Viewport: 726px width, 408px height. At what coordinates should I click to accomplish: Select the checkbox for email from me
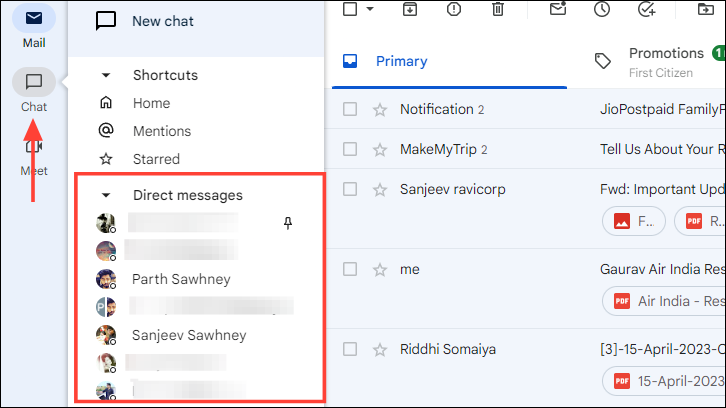click(x=350, y=269)
